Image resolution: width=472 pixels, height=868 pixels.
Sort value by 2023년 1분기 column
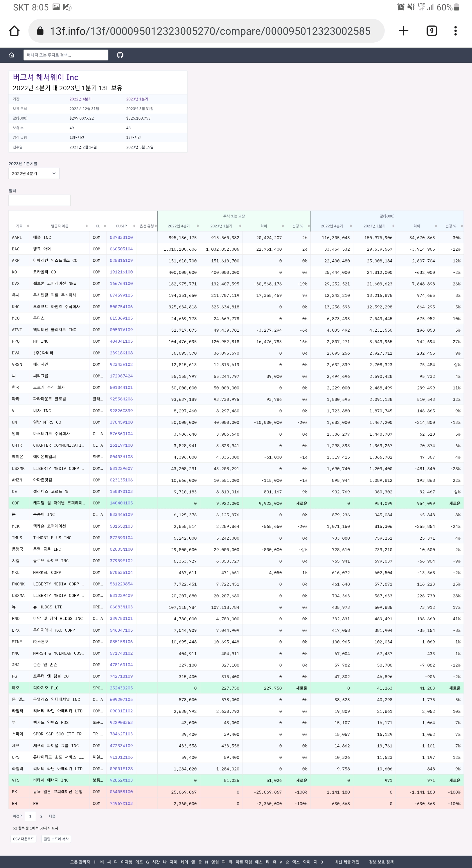tap(374, 226)
